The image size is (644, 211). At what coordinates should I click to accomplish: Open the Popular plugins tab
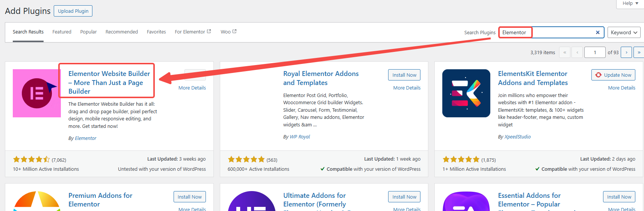pos(88,32)
